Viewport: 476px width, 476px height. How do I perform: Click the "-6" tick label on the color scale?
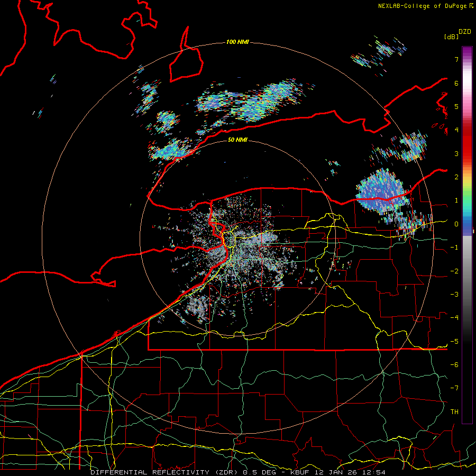click(454, 365)
